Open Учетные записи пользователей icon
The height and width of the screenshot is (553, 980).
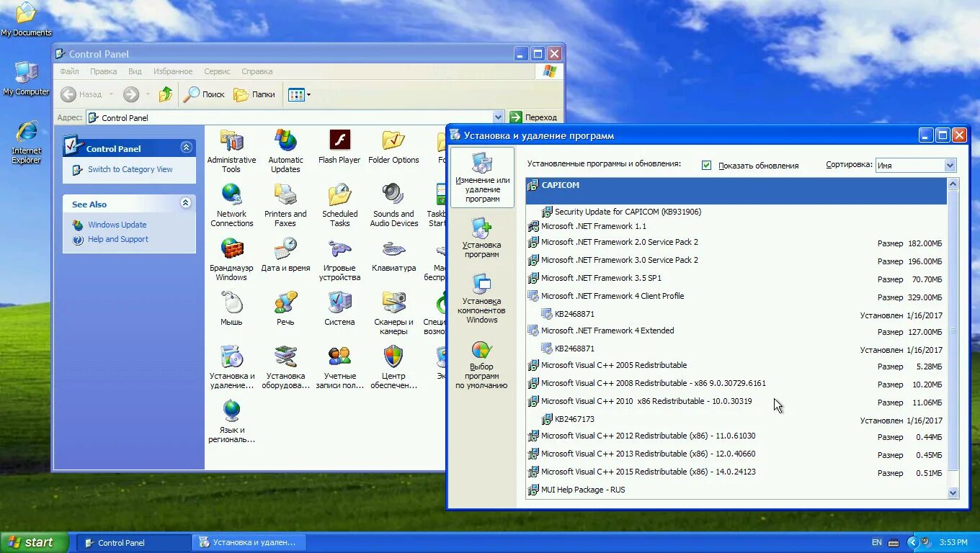point(339,367)
